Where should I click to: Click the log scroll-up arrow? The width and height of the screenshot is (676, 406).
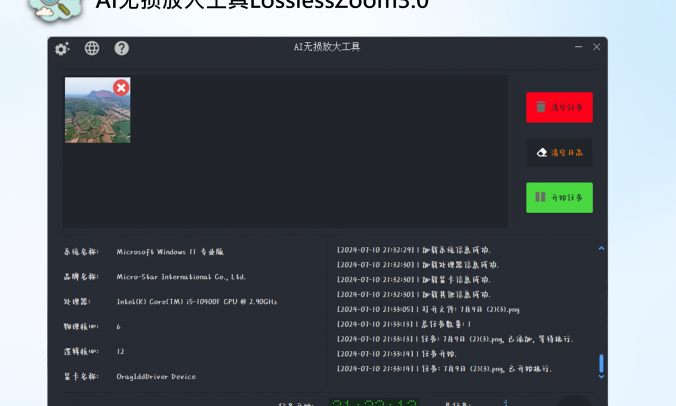[x=601, y=248]
